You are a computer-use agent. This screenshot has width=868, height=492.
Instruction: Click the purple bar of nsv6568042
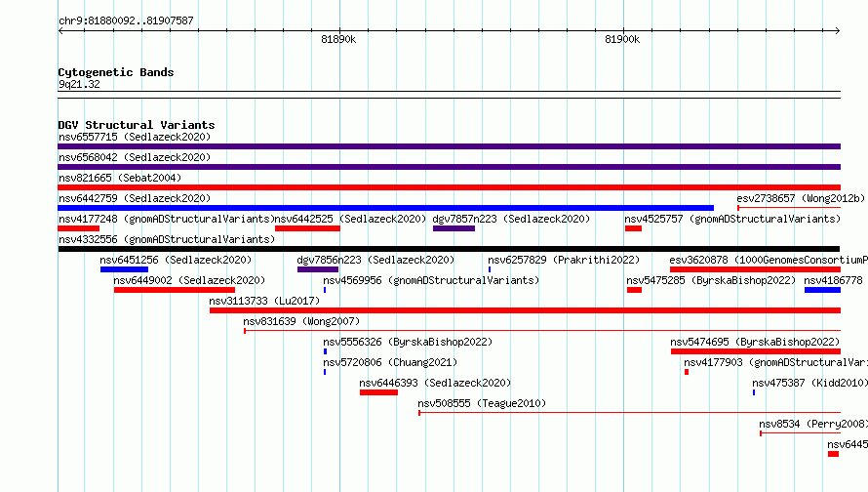pos(450,167)
